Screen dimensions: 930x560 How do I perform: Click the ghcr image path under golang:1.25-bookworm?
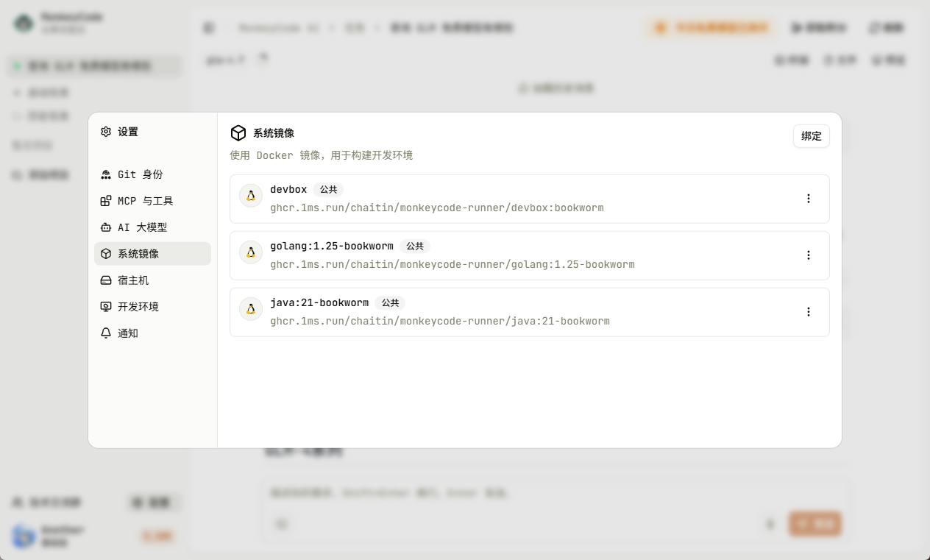tap(452, 264)
